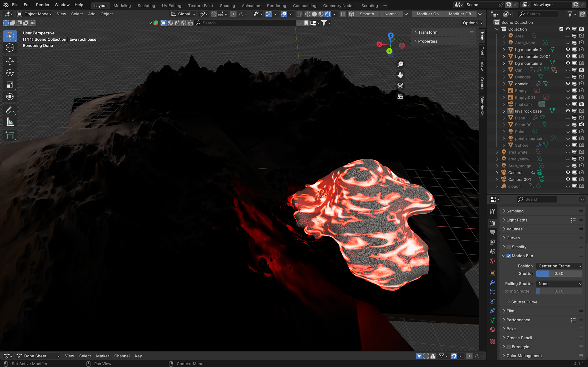Open the Rolling Shutter dropdown
The height and width of the screenshot is (367, 588).
point(559,284)
